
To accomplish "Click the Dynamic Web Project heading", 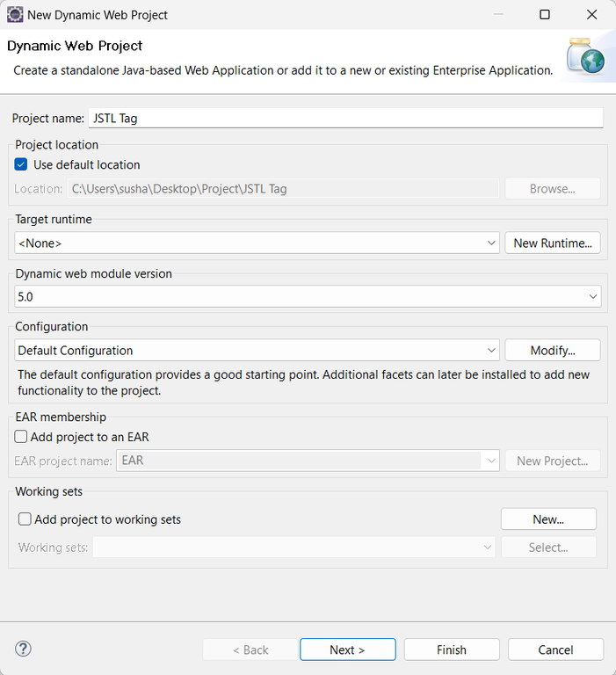I will [75, 46].
